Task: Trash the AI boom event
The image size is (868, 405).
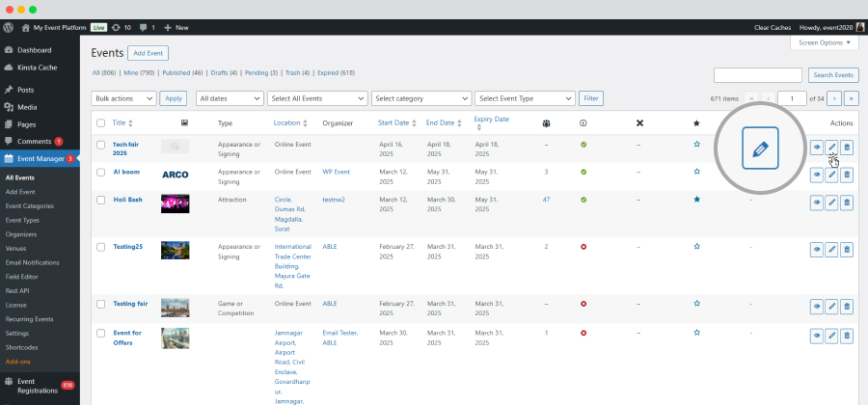Action: pyautogui.click(x=847, y=175)
